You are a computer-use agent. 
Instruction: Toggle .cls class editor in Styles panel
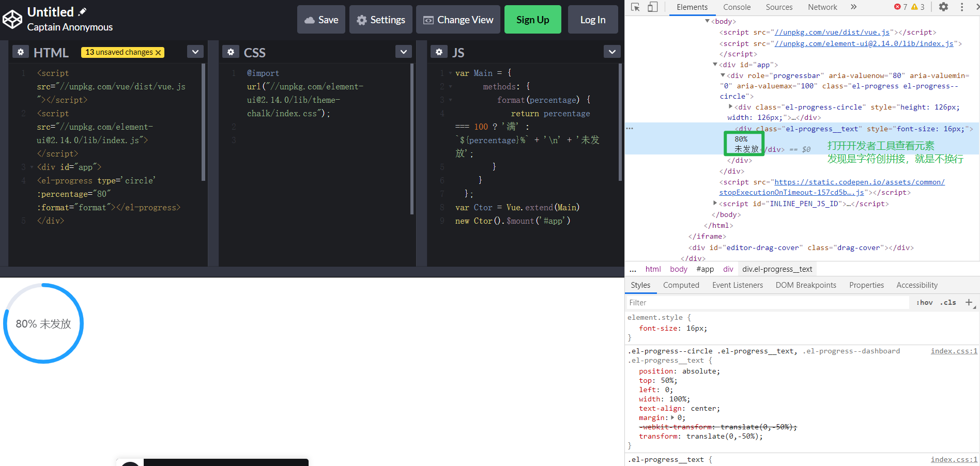tap(948, 302)
